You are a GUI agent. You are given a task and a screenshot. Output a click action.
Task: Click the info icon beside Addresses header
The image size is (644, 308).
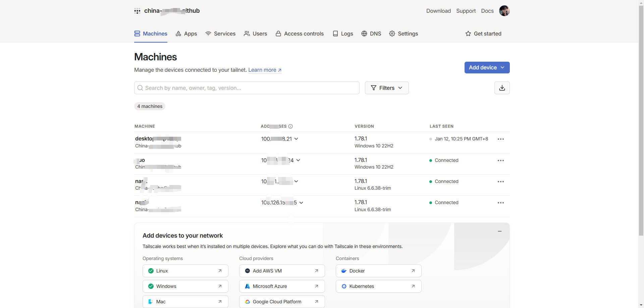290,126
